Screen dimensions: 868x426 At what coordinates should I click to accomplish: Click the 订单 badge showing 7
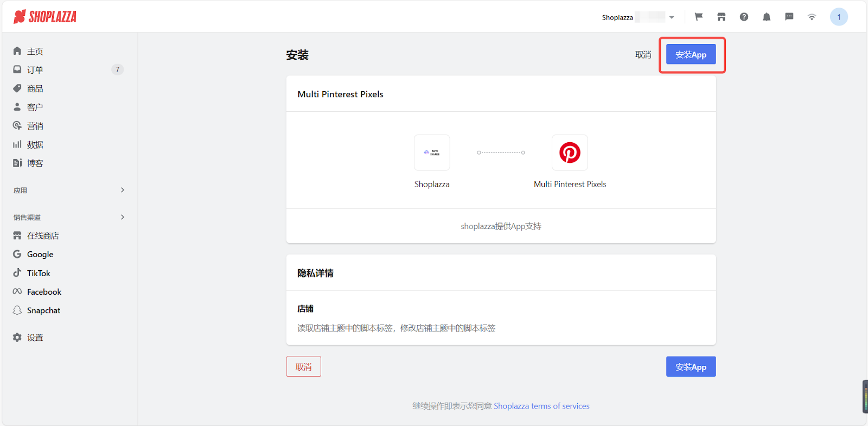[117, 69]
